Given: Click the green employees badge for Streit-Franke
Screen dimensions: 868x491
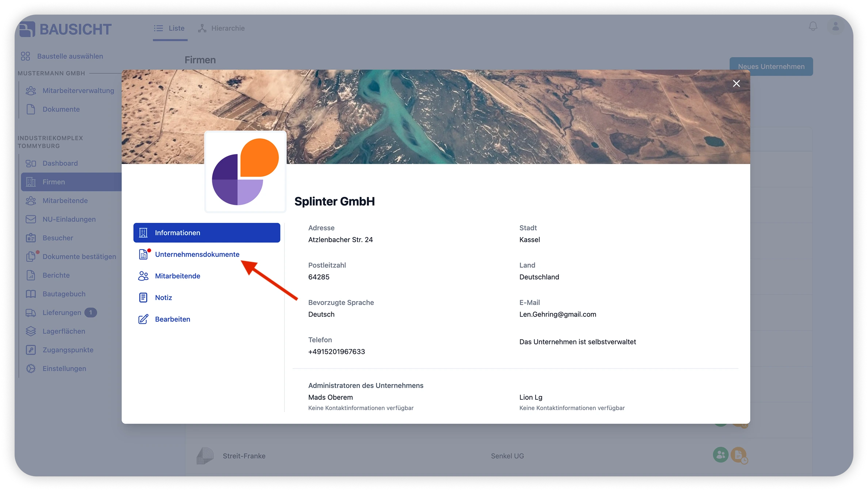Looking at the screenshot, I should click(720, 455).
